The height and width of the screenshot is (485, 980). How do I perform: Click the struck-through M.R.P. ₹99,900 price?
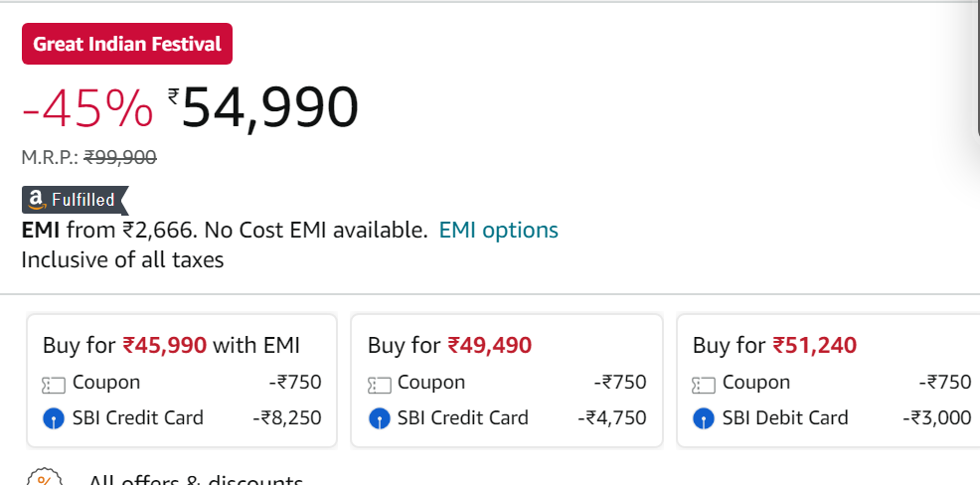pyautogui.click(x=120, y=157)
